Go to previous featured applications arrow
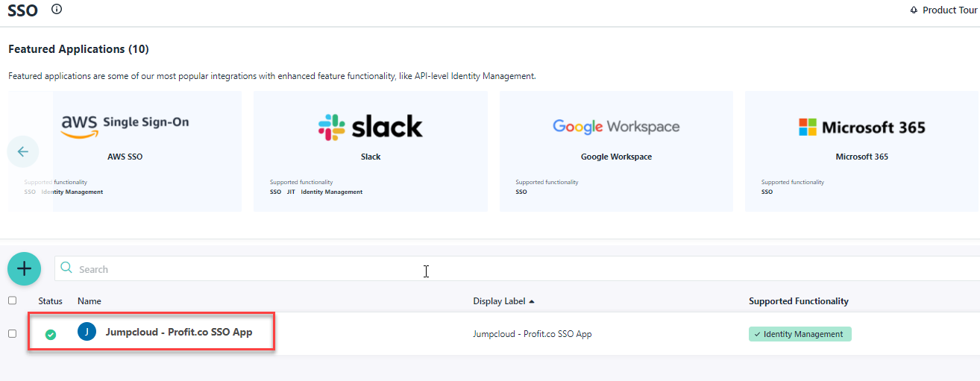Image resolution: width=980 pixels, height=381 pixels. pos(23,151)
